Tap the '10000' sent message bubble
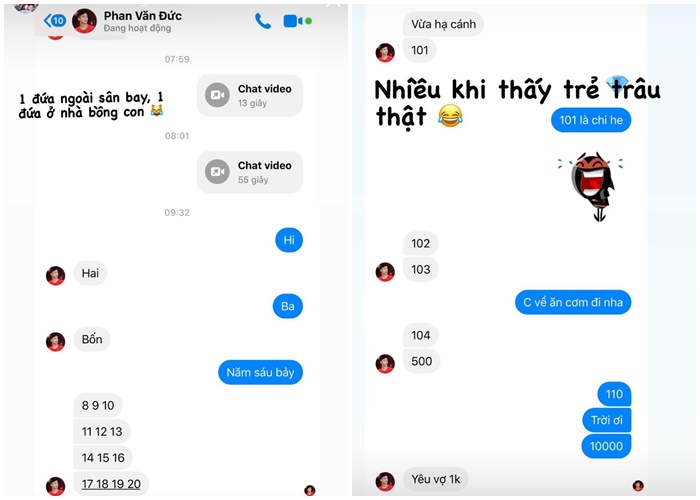This screenshot has height=500, width=700. tap(606, 446)
